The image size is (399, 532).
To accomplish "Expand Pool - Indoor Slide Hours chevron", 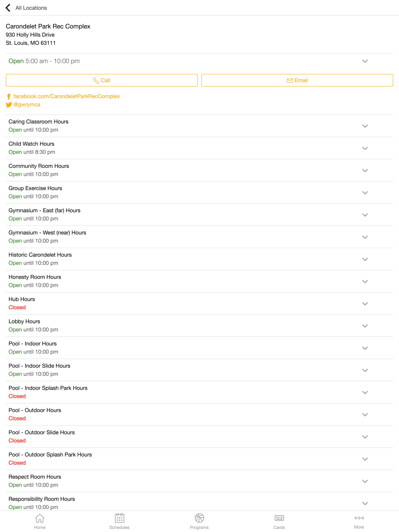I will 365,370.
